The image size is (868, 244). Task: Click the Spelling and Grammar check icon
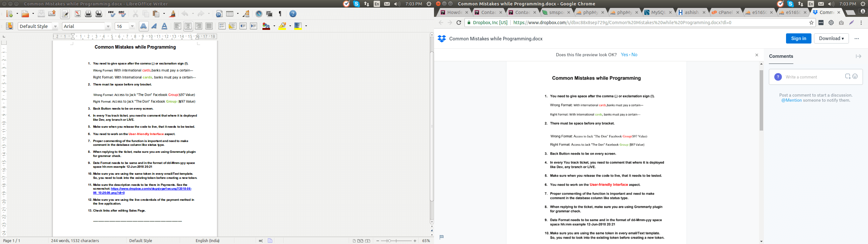coord(112,14)
